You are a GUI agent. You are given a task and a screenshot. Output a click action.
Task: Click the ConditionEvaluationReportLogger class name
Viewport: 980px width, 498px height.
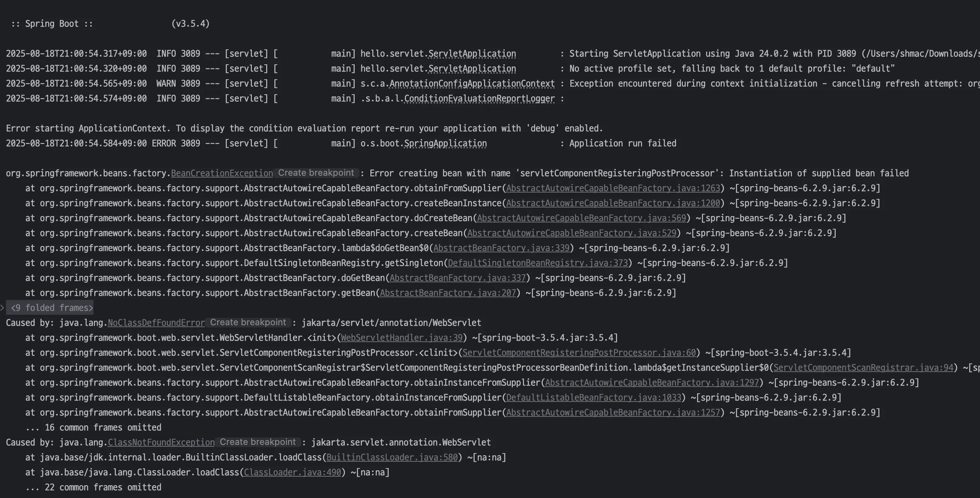point(479,99)
